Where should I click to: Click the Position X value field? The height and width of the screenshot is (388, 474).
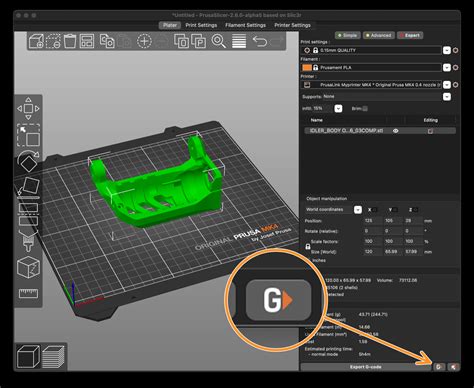pyautogui.click(x=373, y=221)
